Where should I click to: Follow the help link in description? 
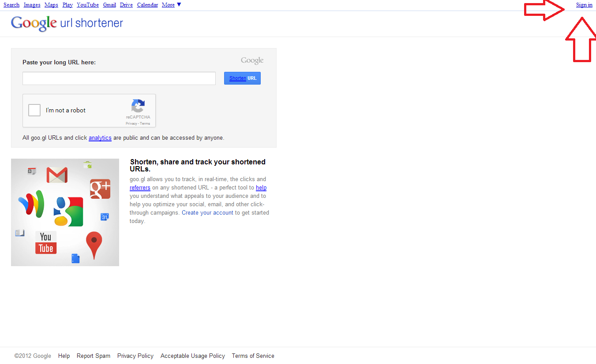pyautogui.click(x=261, y=188)
